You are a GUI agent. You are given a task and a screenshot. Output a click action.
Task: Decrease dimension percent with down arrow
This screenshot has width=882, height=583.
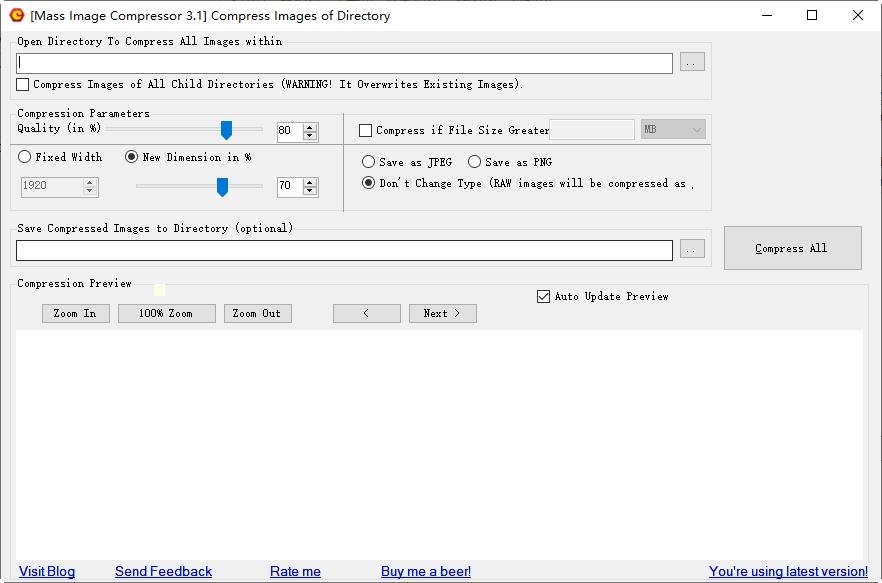[310, 191]
